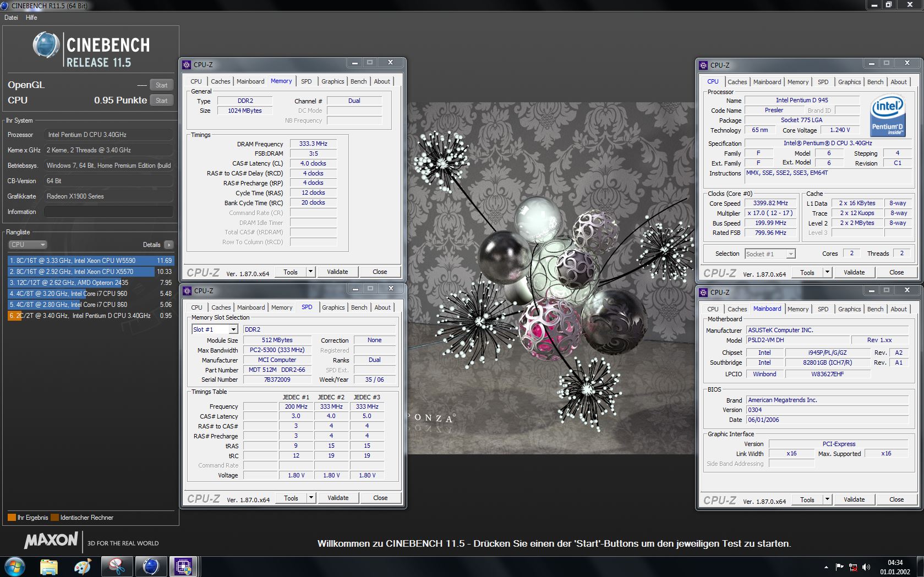Select ranking entry Core i7 CPU 860

pyautogui.click(x=90, y=305)
